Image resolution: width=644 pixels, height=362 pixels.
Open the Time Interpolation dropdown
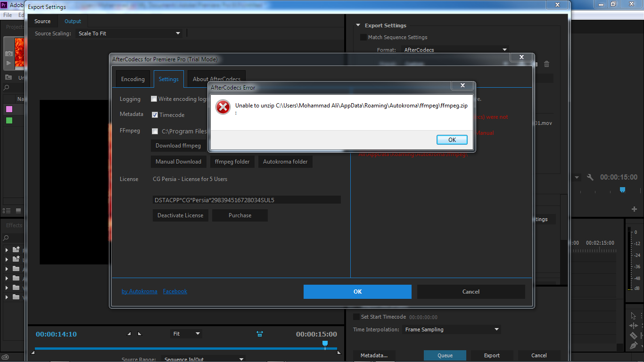click(451, 329)
